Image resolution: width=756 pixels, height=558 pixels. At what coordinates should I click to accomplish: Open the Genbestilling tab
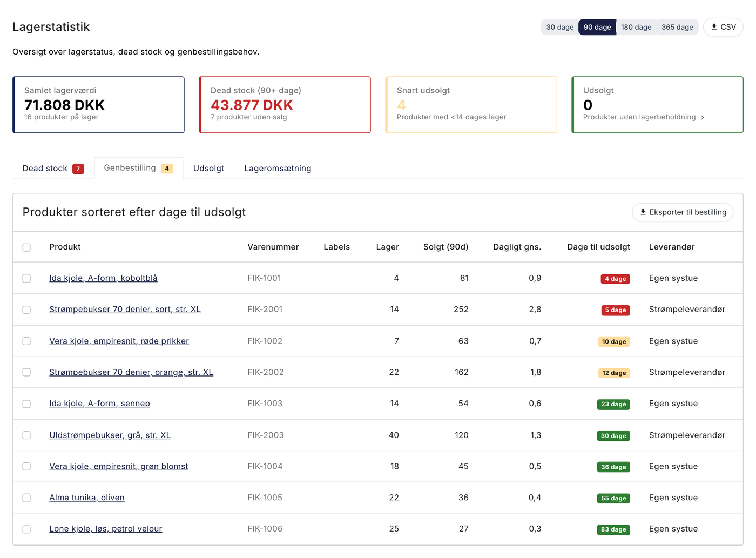tap(138, 168)
